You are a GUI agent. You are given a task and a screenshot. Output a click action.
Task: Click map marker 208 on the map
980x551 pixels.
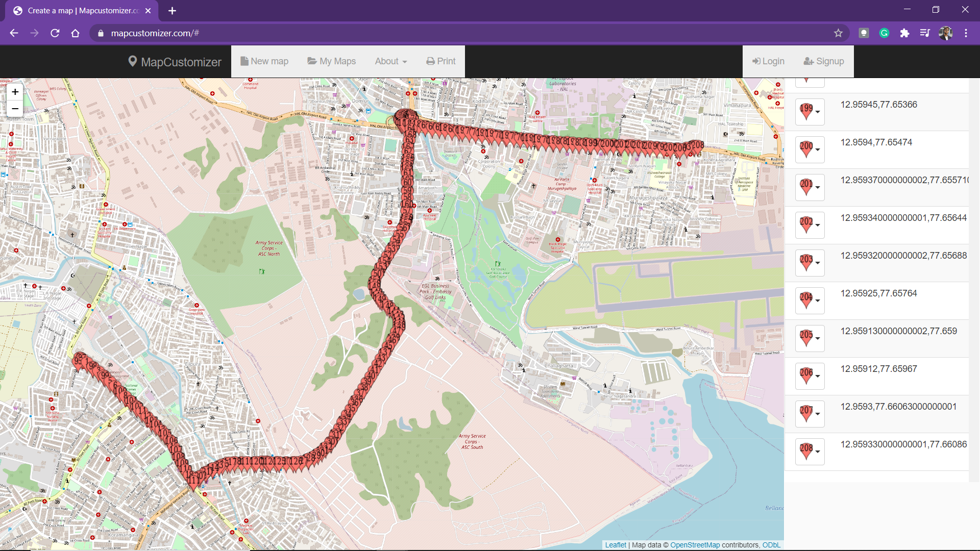tap(698, 148)
